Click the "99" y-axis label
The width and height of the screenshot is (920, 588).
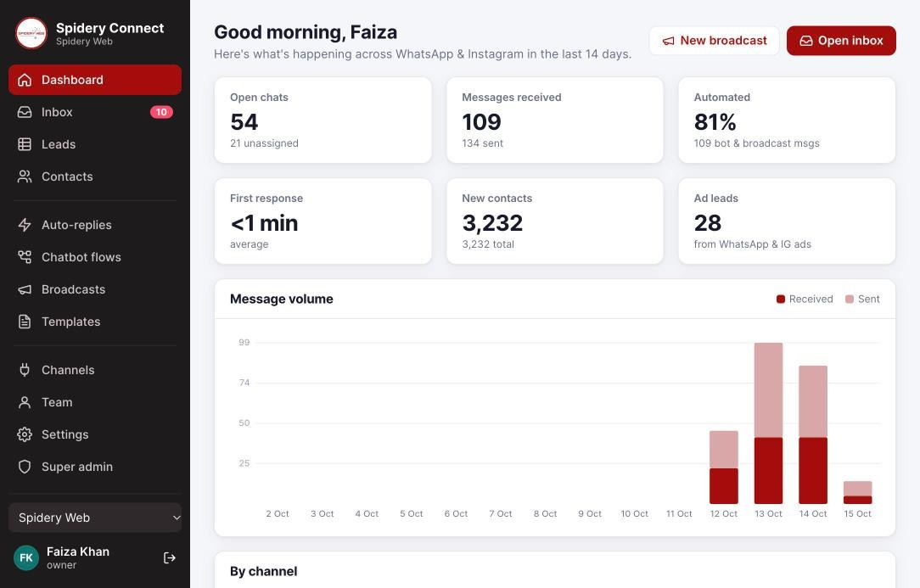pyautogui.click(x=244, y=342)
